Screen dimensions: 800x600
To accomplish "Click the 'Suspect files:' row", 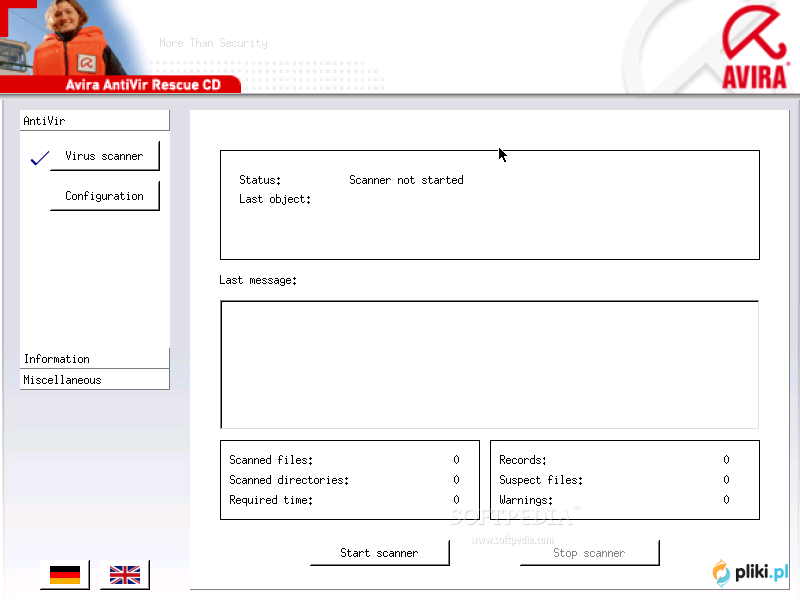I will click(615, 480).
